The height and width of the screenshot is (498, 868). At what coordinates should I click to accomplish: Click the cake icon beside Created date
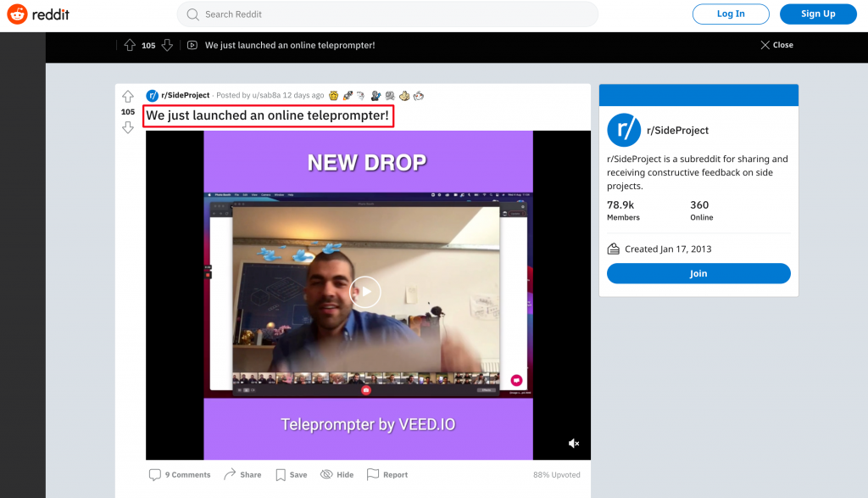tap(614, 249)
